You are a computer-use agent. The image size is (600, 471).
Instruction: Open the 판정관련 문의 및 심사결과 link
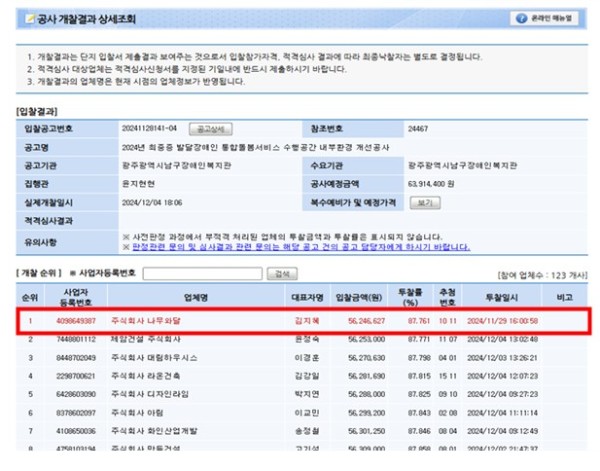click(301, 247)
